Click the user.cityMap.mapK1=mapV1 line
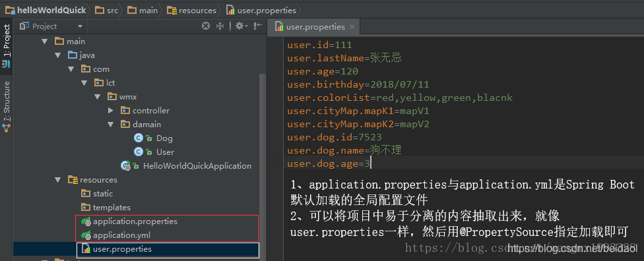This screenshot has width=644, height=261. (358, 111)
